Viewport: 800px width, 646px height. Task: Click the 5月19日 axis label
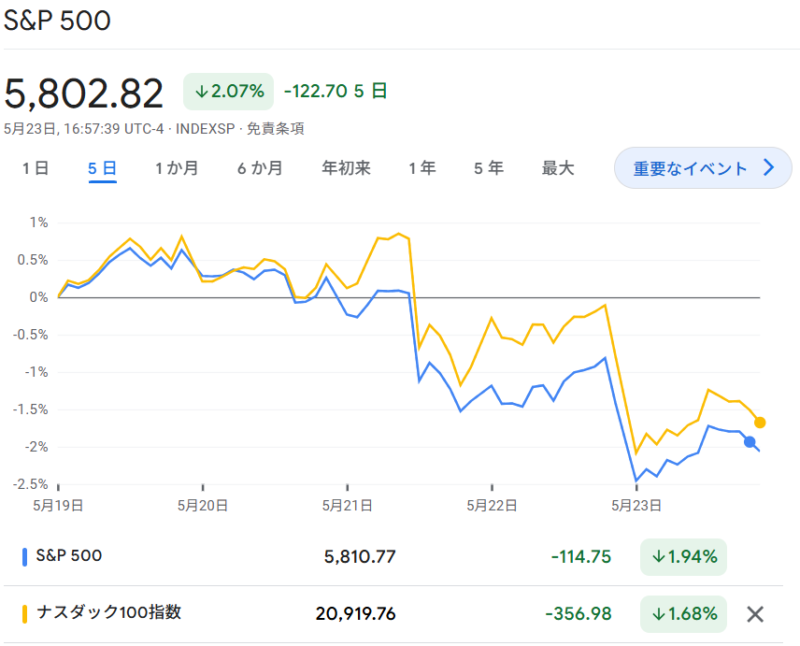coord(58,506)
